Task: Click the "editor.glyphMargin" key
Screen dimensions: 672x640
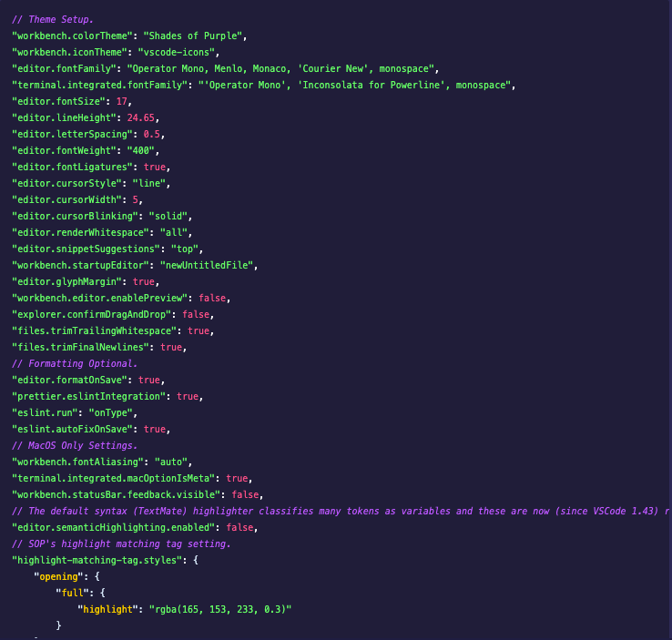Action: click(x=66, y=282)
